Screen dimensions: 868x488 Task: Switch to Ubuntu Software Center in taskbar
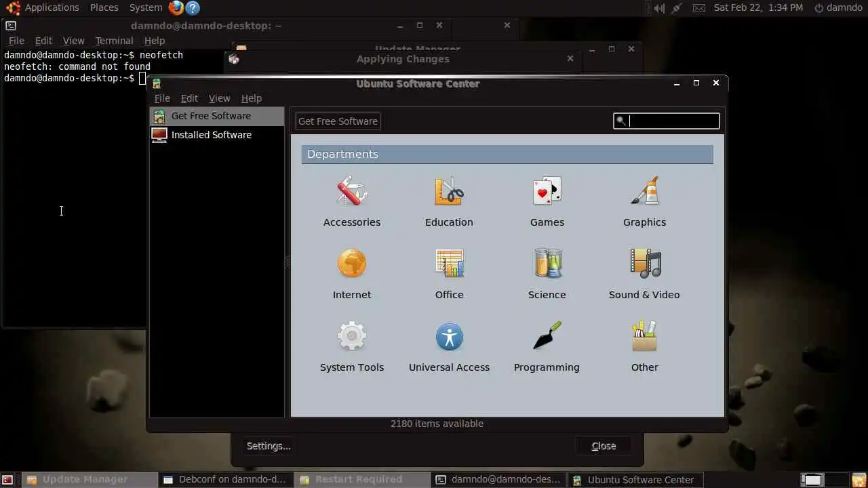pyautogui.click(x=635, y=480)
